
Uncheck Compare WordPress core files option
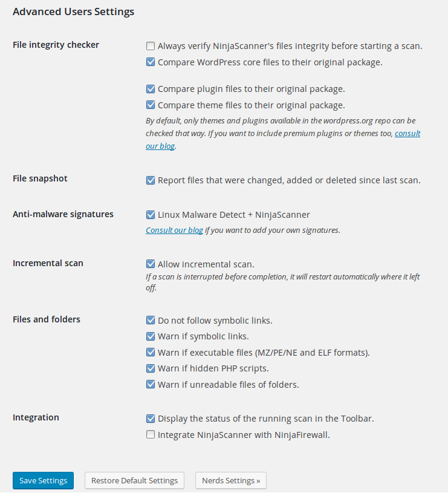click(151, 62)
